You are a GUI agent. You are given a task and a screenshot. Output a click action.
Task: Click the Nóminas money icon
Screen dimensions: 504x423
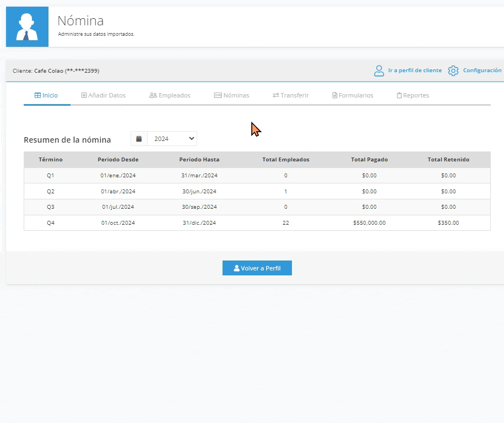218,95
